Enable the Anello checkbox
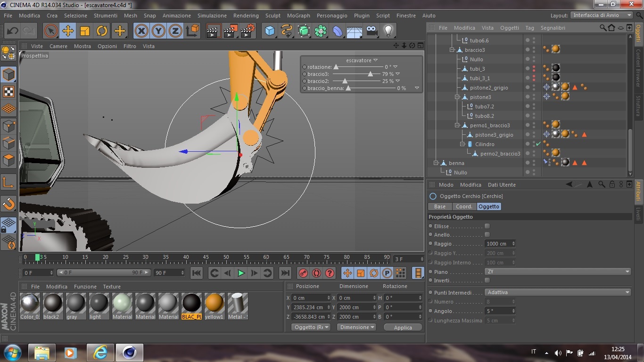The width and height of the screenshot is (644, 362). click(487, 235)
